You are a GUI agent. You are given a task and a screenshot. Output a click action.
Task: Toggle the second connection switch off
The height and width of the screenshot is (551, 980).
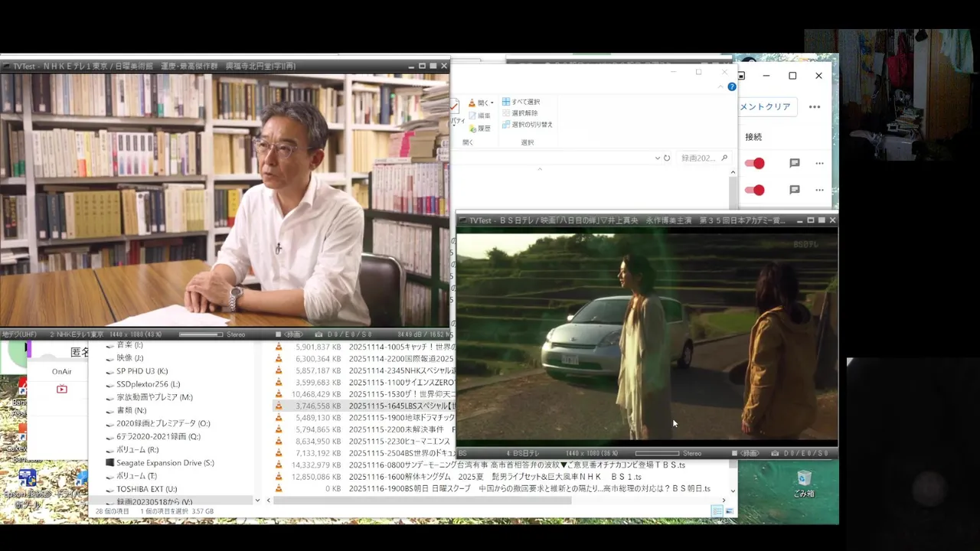point(755,190)
